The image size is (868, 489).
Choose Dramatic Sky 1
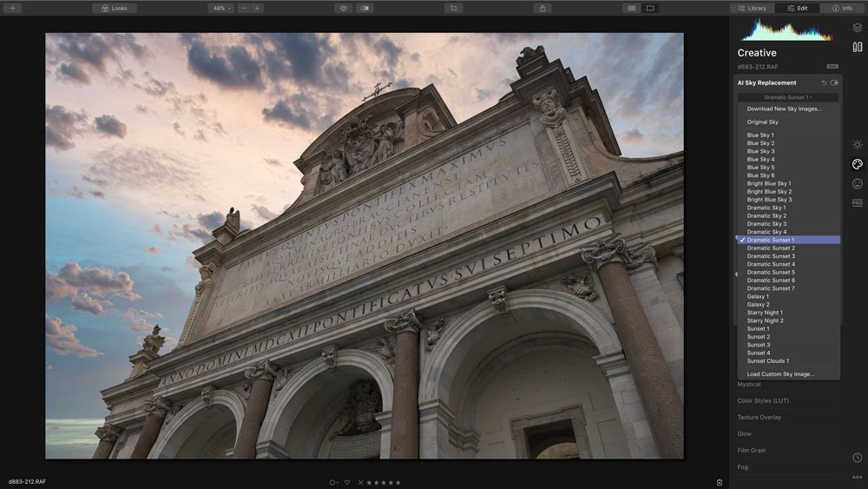point(788,208)
